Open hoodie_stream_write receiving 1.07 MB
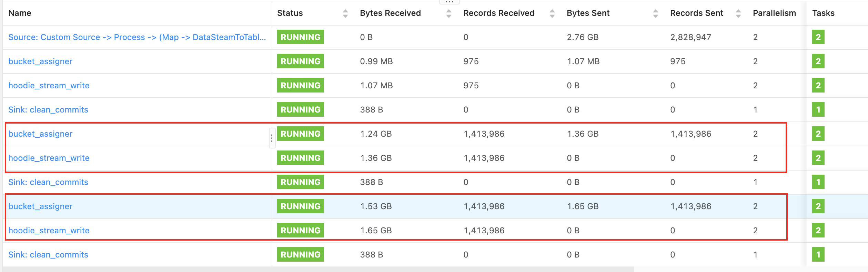The width and height of the screenshot is (868, 272). point(49,86)
